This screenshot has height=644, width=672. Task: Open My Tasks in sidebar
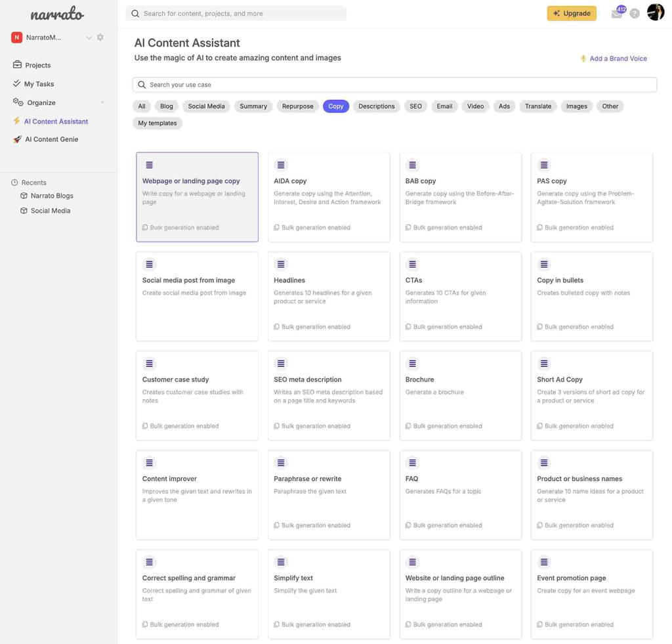[x=39, y=83]
